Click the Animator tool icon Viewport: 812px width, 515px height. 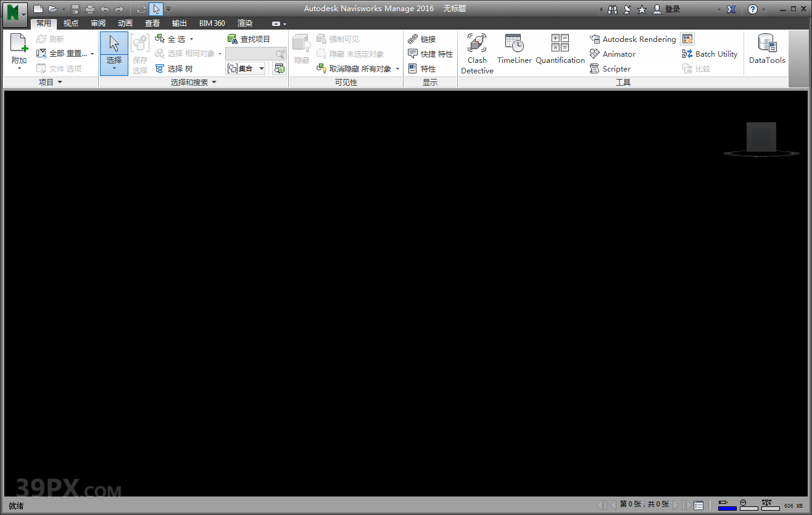tap(595, 54)
